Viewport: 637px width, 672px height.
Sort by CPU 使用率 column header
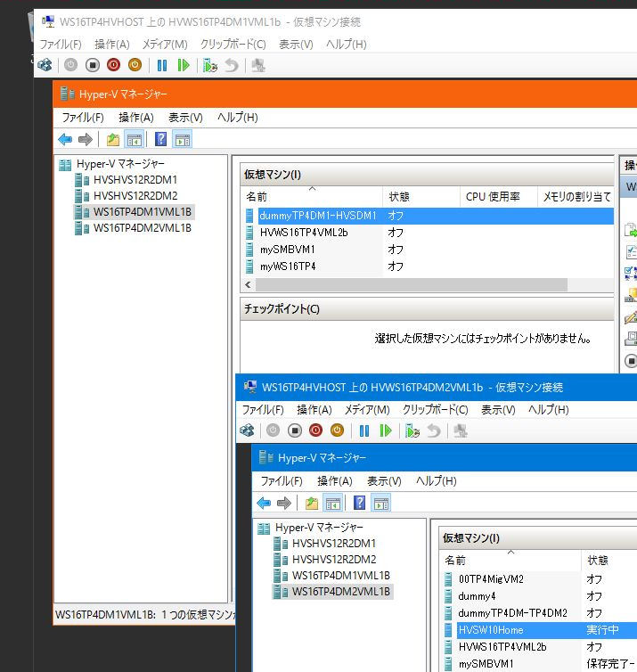point(498,197)
